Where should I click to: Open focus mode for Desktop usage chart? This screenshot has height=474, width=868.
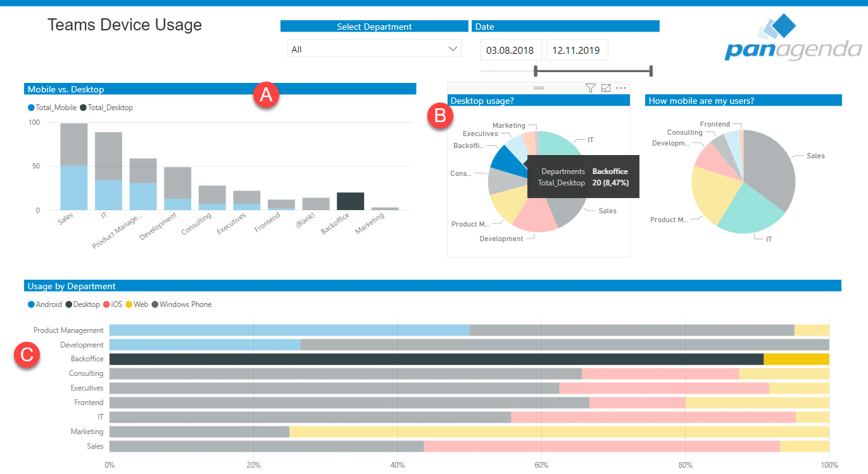click(606, 89)
